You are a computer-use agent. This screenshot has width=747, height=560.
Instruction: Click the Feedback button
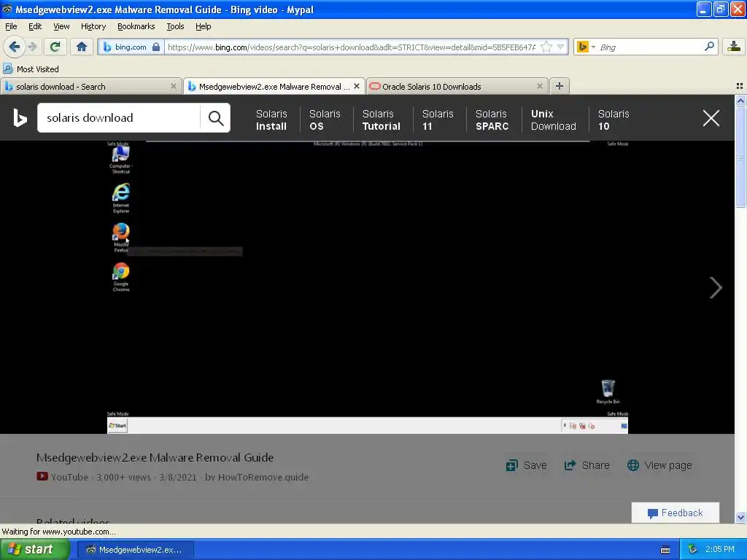pyautogui.click(x=675, y=513)
